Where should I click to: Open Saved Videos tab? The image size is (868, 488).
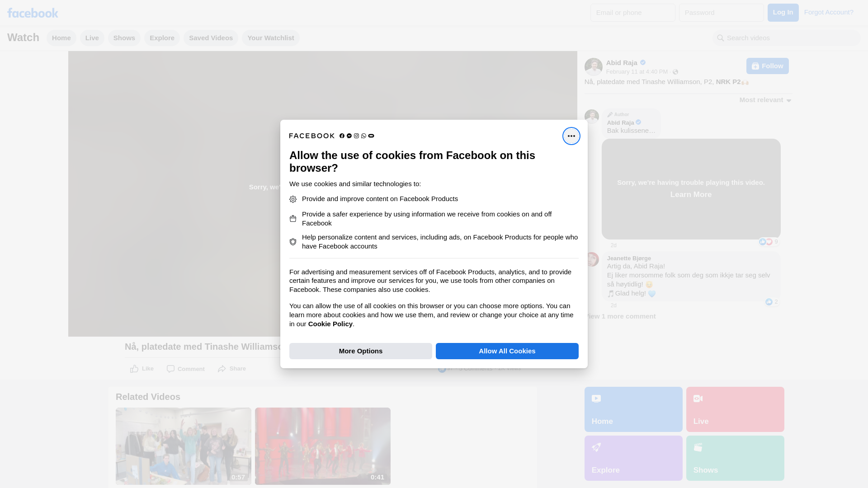(x=211, y=38)
